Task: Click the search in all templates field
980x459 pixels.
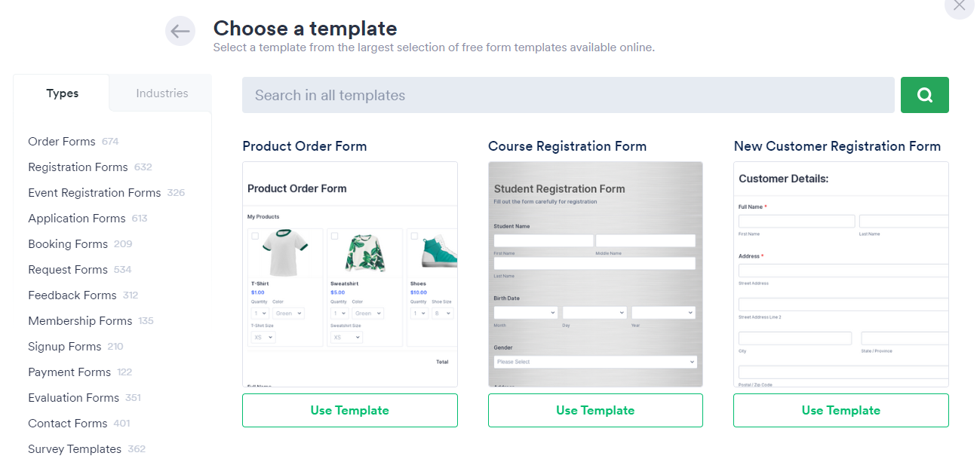Action: coord(567,95)
